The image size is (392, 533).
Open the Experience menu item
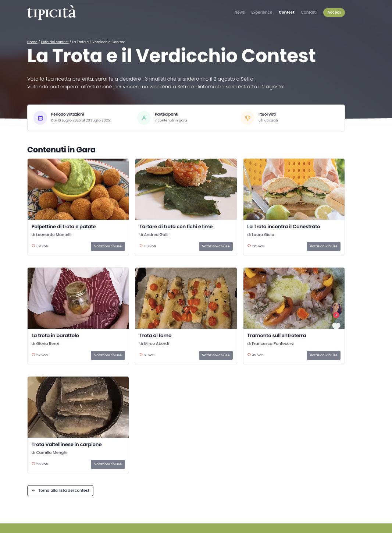(262, 12)
